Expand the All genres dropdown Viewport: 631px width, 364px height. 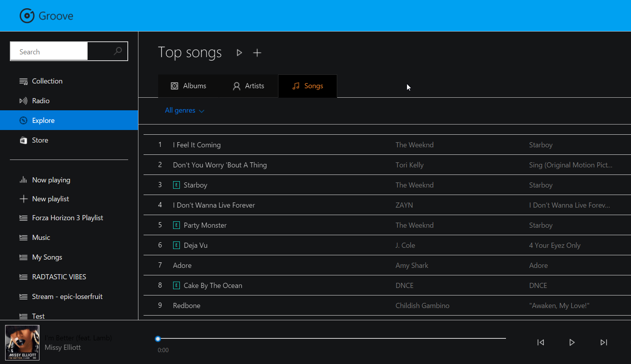(185, 111)
